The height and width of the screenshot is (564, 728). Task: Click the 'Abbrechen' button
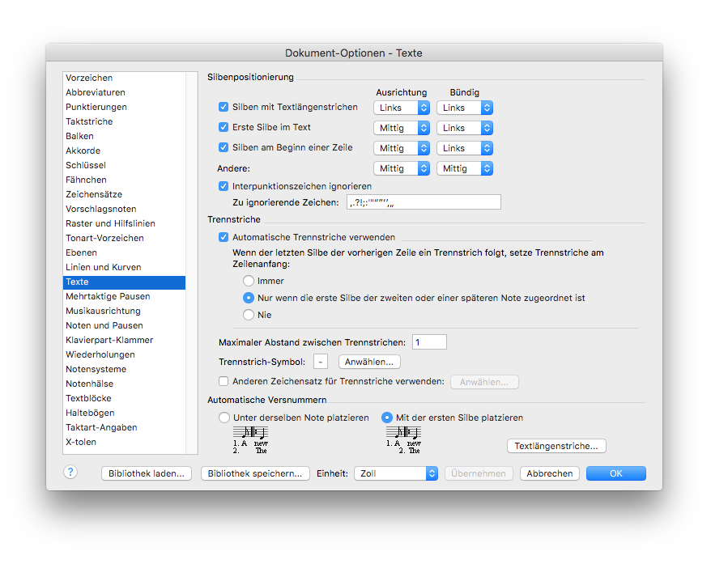click(550, 473)
